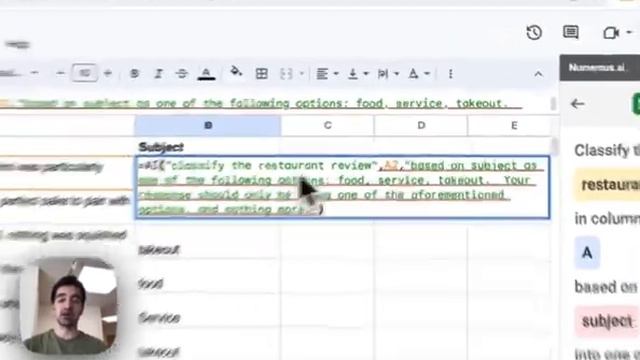Click the pink subject chip
The image size is (640, 360).
607,321
